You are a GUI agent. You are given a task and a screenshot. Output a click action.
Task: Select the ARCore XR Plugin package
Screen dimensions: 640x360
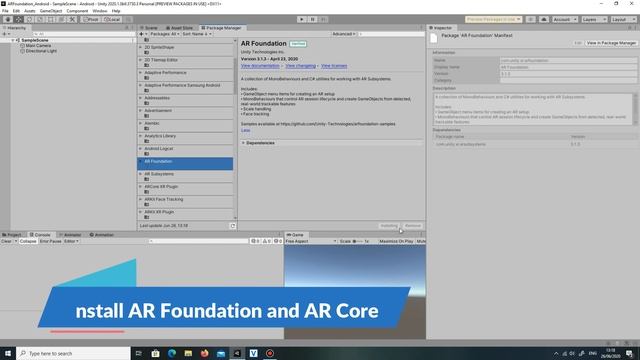pyautogui.click(x=185, y=189)
